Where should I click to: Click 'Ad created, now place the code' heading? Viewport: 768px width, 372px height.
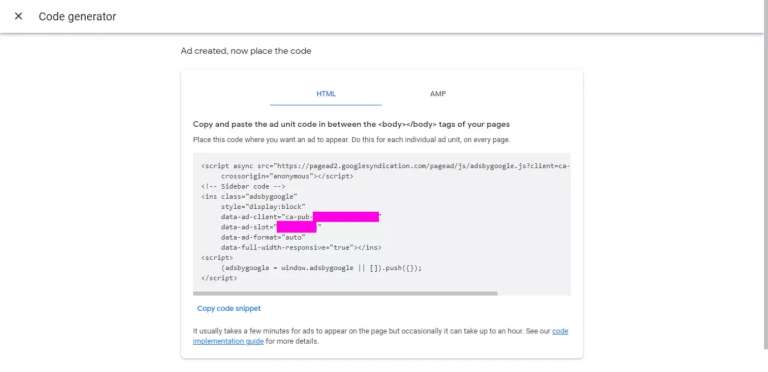tap(246, 51)
